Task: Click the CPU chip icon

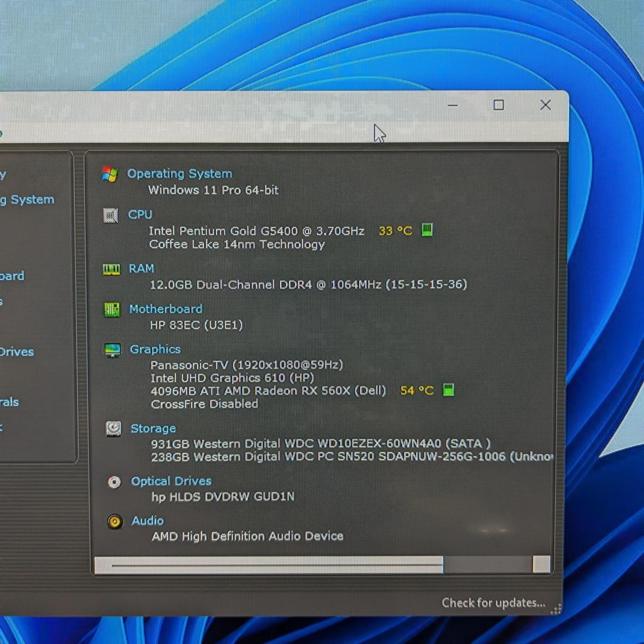Action: point(111,215)
